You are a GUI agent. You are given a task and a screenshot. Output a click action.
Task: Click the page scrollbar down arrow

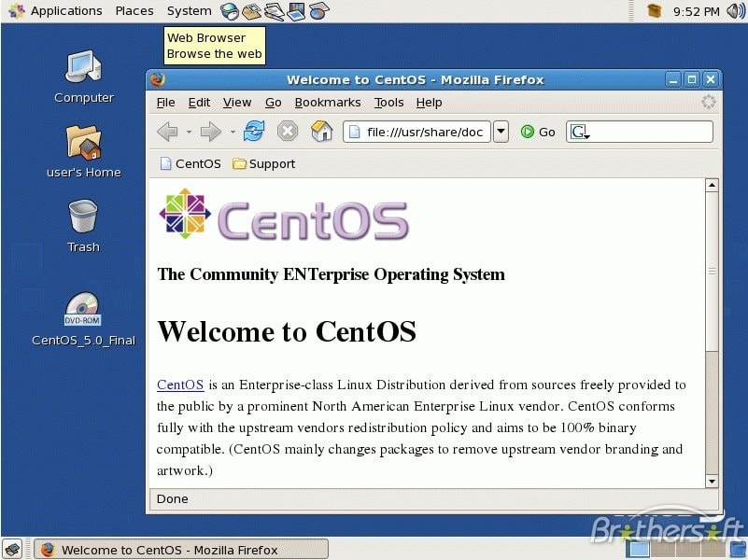point(712,481)
